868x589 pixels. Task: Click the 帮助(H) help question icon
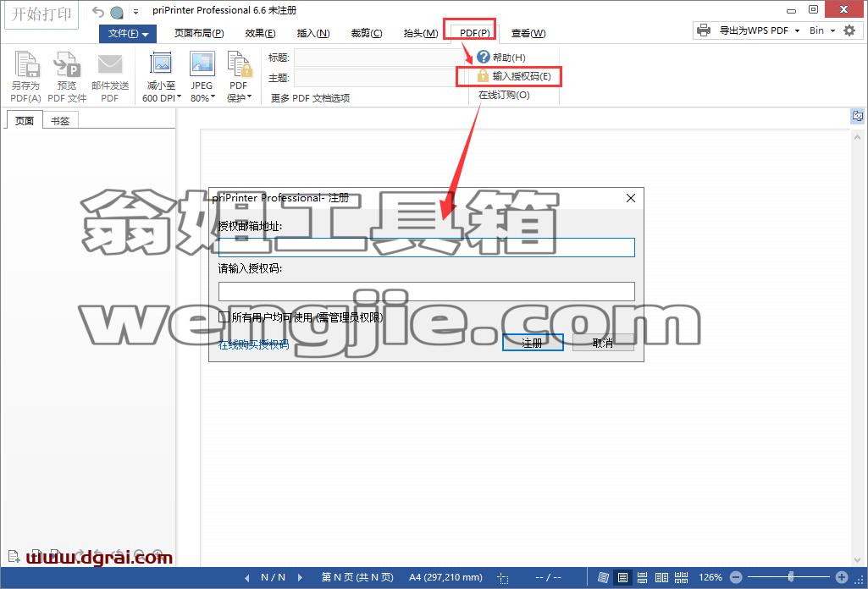click(484, 57)
